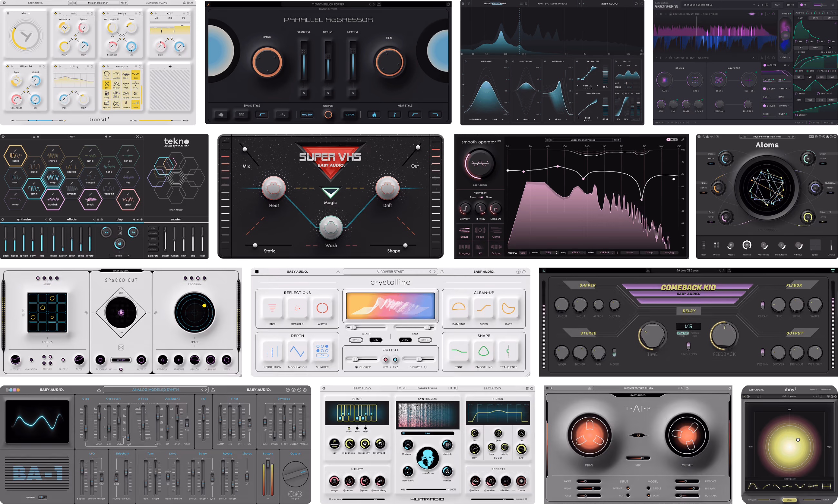Click the -0.1 PEAK display in Parallel Aggressor
The height and width of the screenshot is (504, 838).
[349, 115]
